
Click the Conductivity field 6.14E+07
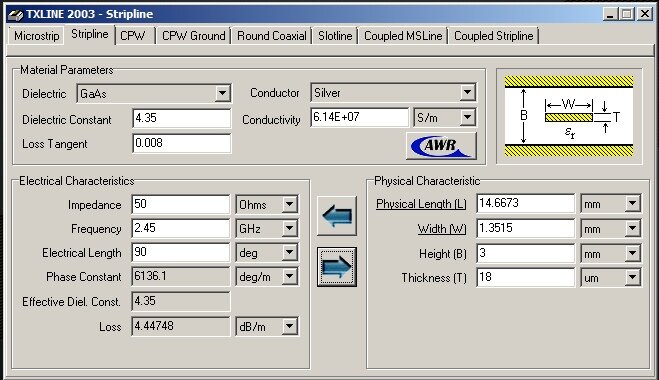[359, 117]
